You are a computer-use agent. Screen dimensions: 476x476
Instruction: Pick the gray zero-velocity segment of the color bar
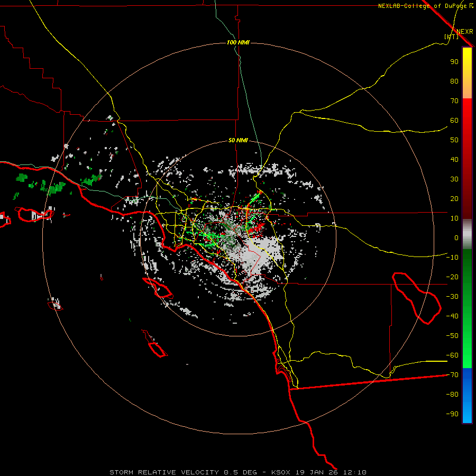pyautogui.click(x=467, y=234)
